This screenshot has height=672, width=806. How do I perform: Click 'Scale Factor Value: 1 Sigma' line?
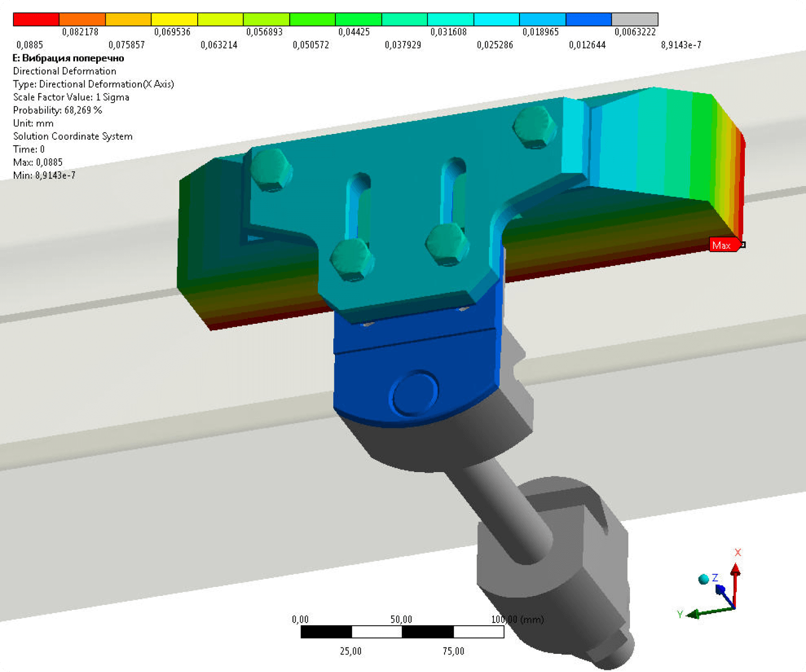71,97
